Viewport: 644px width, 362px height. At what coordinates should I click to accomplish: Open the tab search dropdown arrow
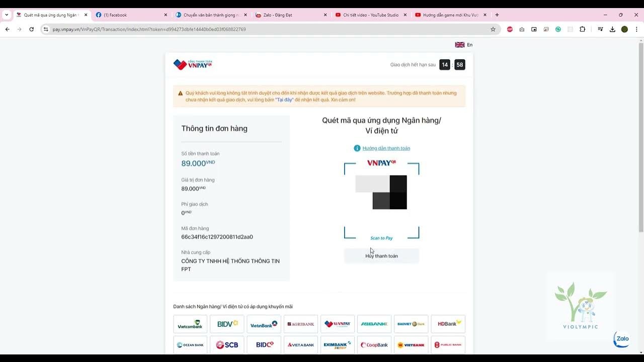point(7,15)
